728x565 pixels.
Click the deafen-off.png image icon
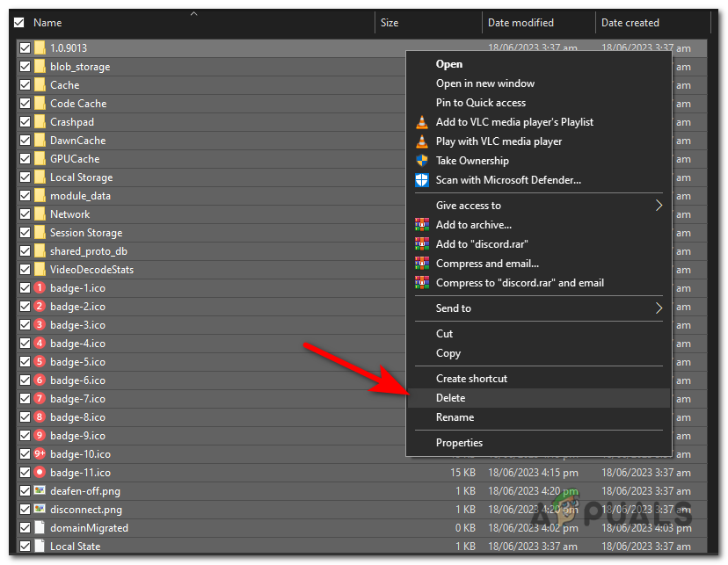[39, 491]
